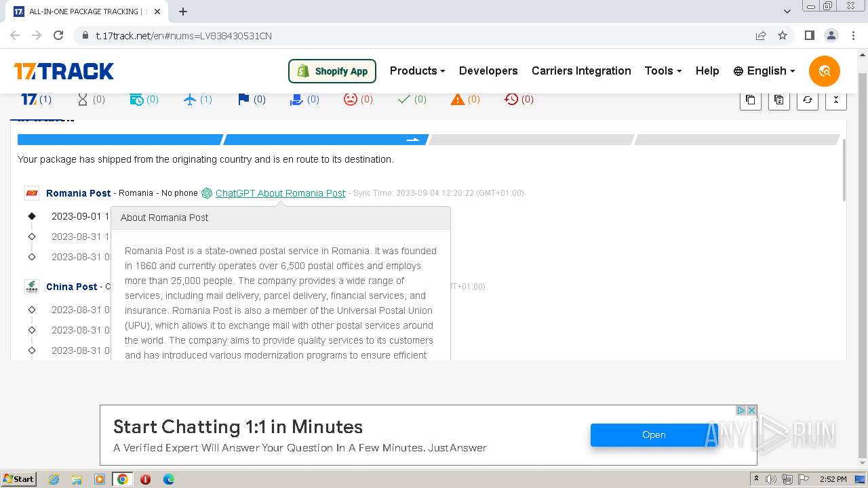868x488 pixels.
Task: Open a new browser tab
Action: click(x=183, y=12)
